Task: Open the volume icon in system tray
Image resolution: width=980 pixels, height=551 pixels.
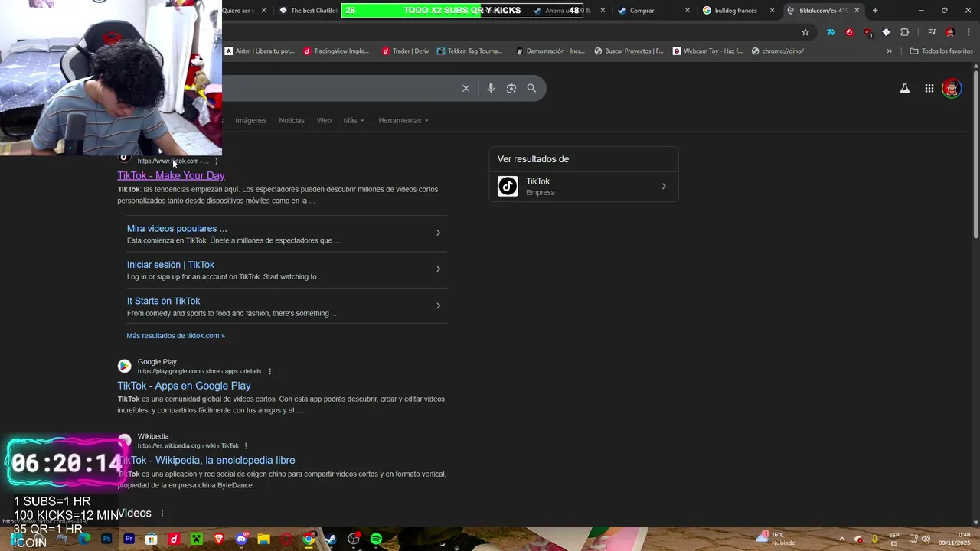Action: 926,540
